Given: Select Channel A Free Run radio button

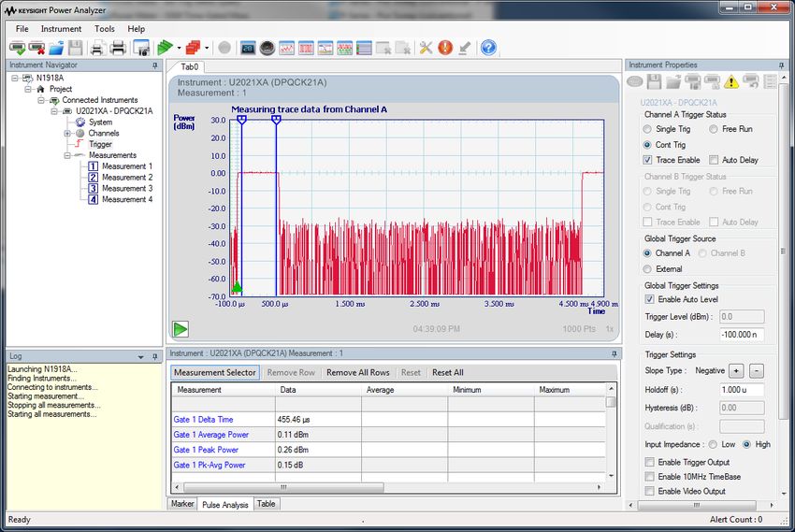Looking at the screenshot, I should click(714, 129).
